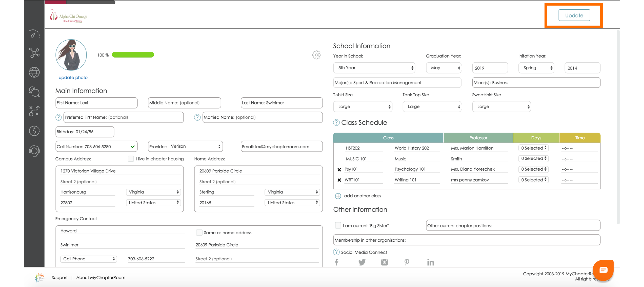Enable Same as home address checkbox
The width and height of the screenshot is (644, 287).
pos(199,232)
